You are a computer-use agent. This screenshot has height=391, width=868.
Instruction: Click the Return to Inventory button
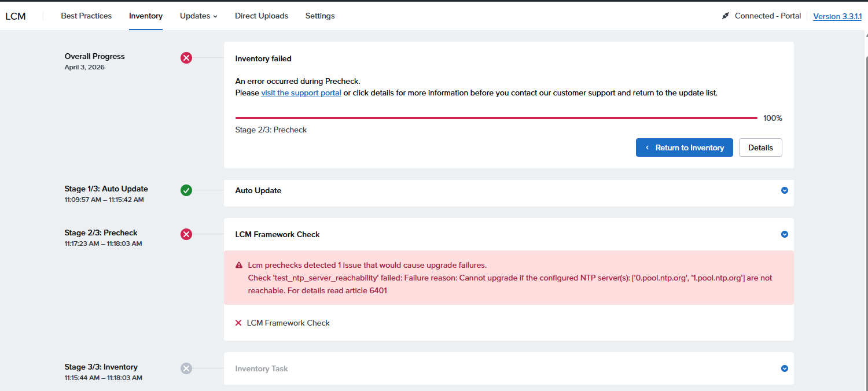point(684,147)
